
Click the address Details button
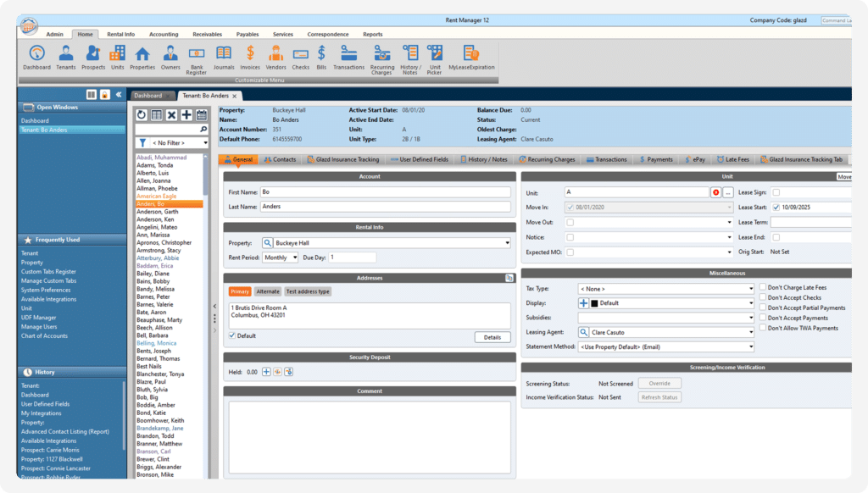(x=492, y=337)
